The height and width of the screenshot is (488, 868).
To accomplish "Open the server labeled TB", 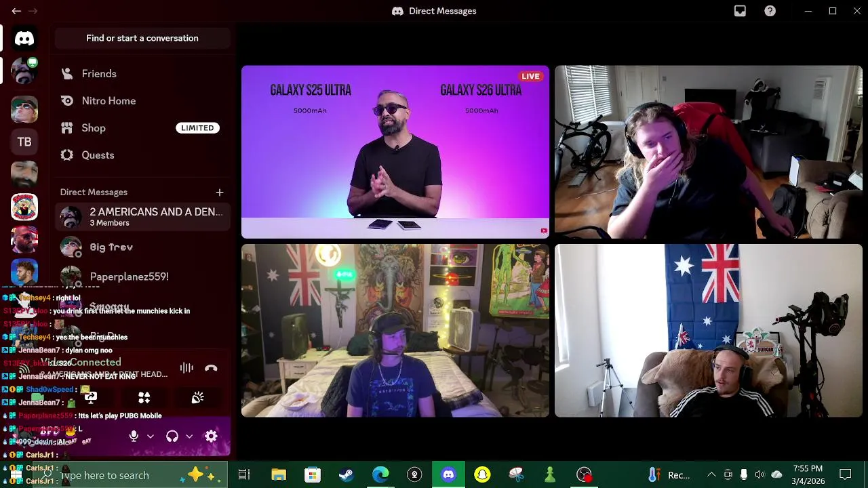I will pyautogui.click(x=24, y=142).
